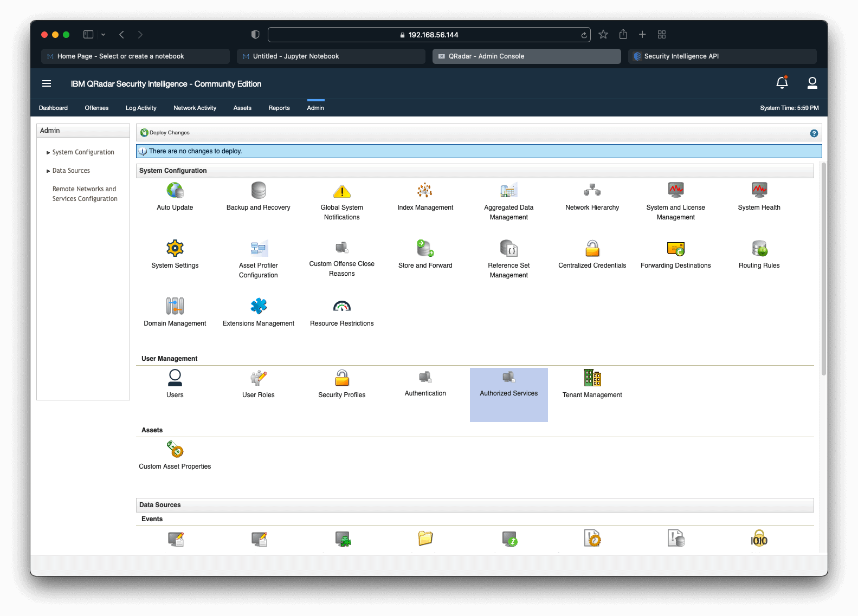
Task: Click the Network Hierarchy icon
Action: pyautogui.click(x=592, y=191)
